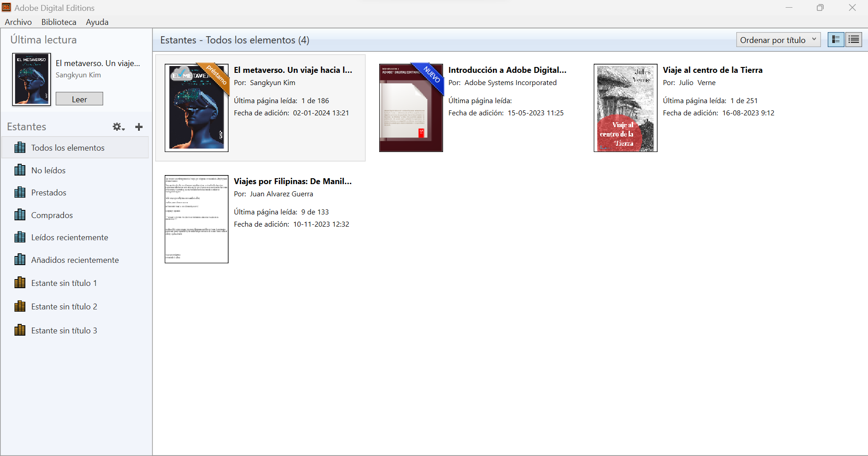Click the Estantes panel heading

coord(27,127)
